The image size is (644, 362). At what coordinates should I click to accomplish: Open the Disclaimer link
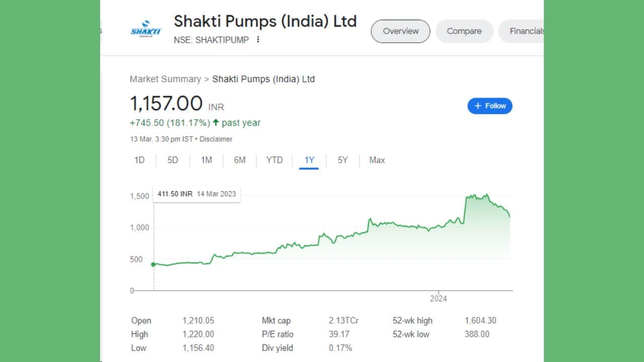tap(216, 139)
